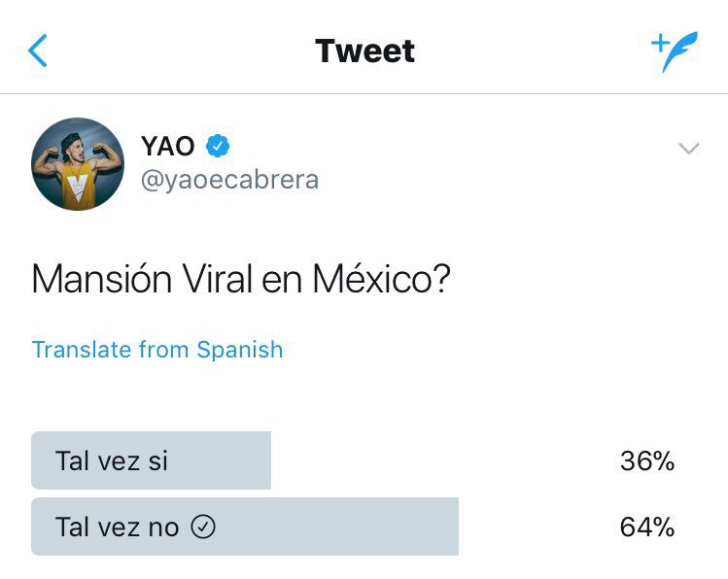
Task: Expand tweet options chevron menu
Action: [689, 149]
